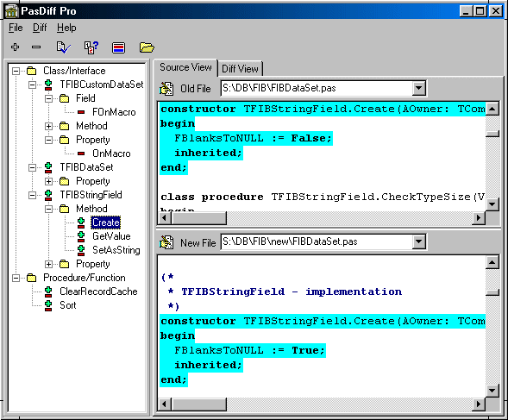Select the Create method item
The image size is (508, 420).
(x=105, y=223)
